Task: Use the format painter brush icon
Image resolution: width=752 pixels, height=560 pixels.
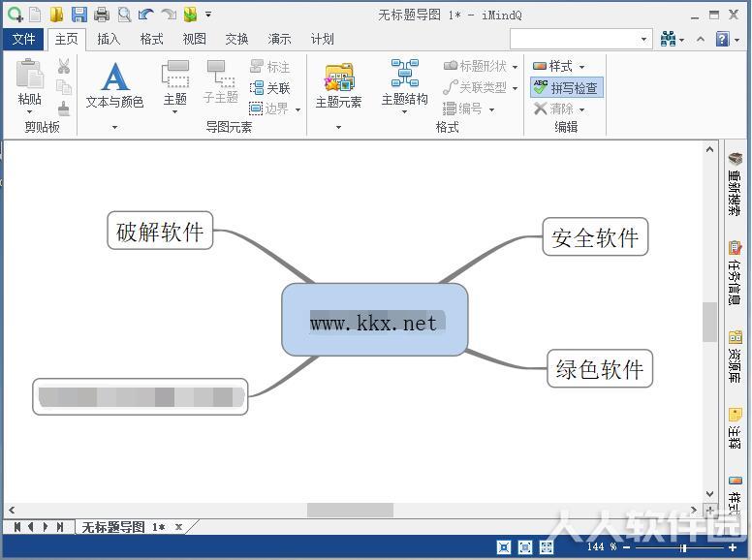Action: click(x=64, y=109)
